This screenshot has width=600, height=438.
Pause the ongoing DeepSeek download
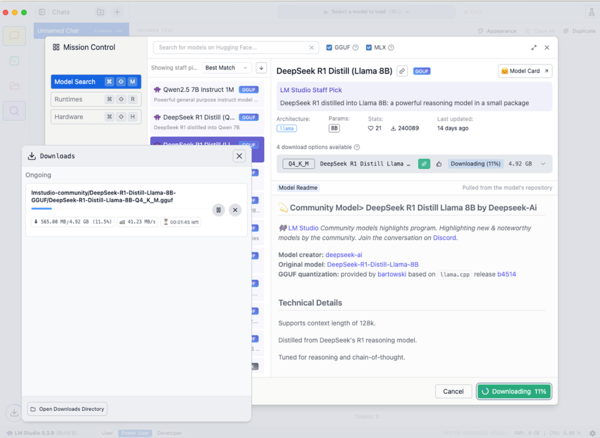pyautogui.click(x=218, y=210)
